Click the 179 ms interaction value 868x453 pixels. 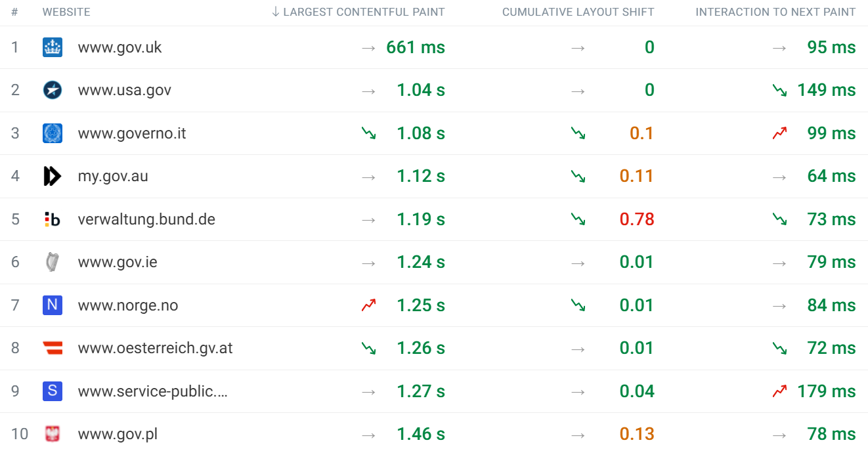pyautogui.click(x=826, y=391)
